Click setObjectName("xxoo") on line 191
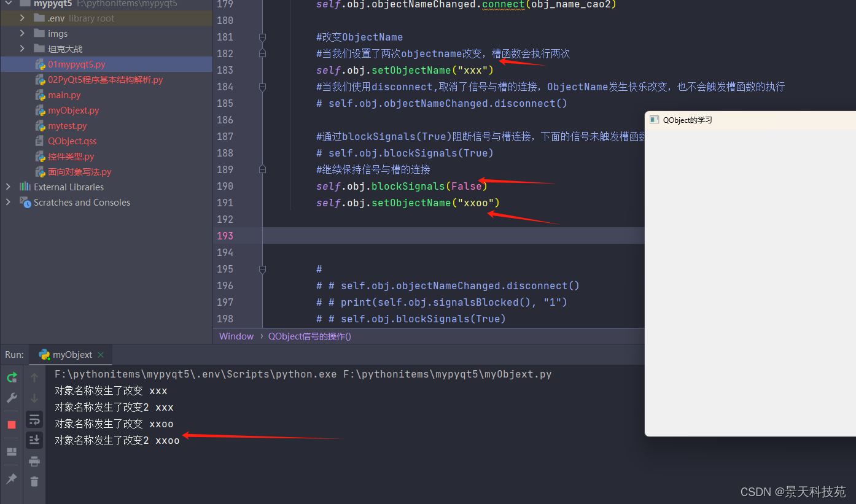 [x=436, y=203]
